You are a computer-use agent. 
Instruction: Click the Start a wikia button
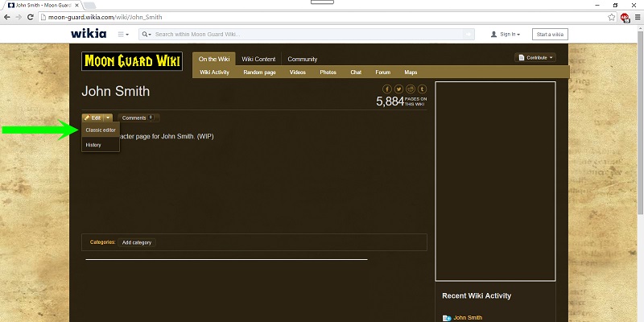tap(550, 35)
